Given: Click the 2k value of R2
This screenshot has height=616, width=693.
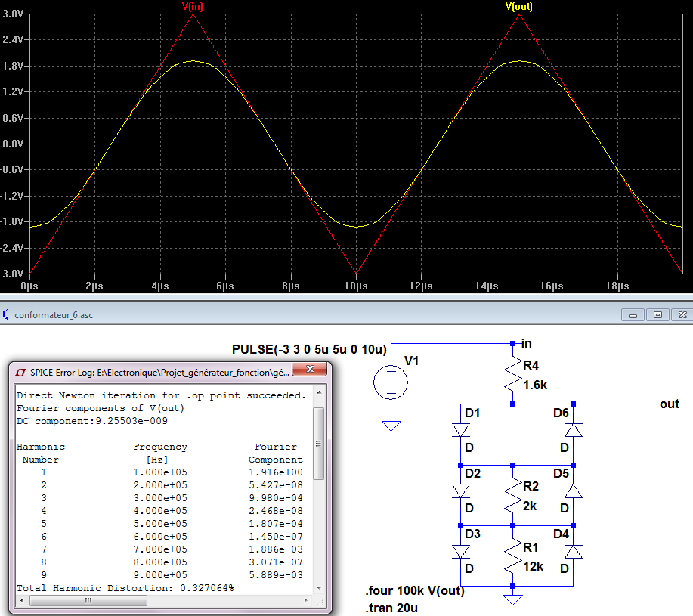Looking at the screenshot, I should pyautogui.click(x=530, y=506).
